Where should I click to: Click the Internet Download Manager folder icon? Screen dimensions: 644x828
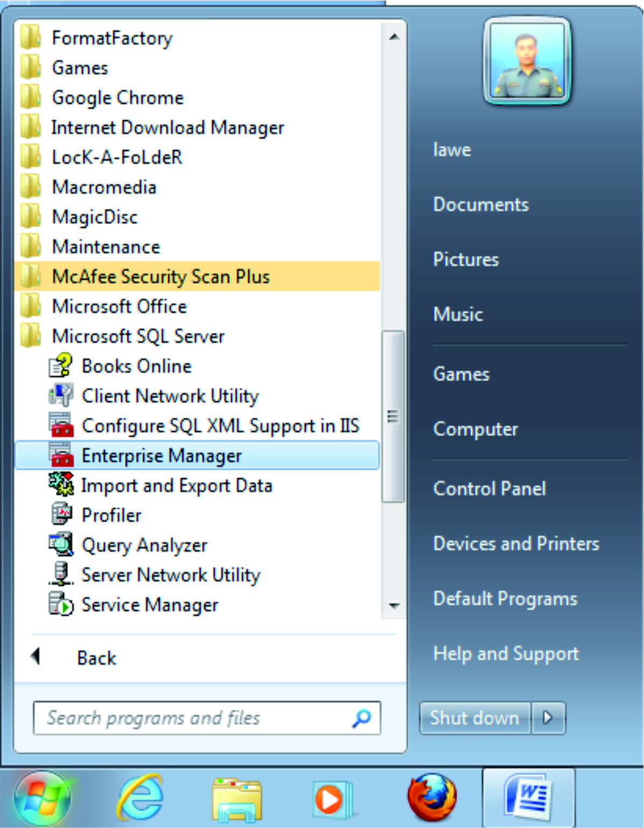31,127
